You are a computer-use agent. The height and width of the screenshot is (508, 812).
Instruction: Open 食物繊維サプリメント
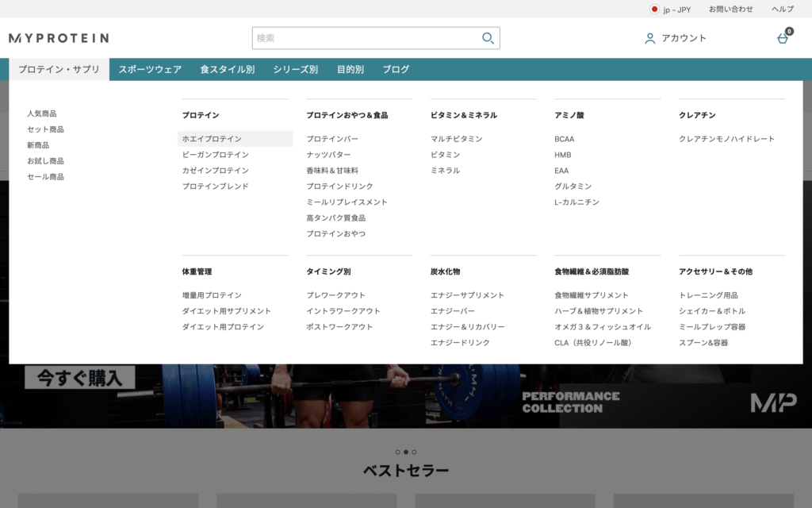(592, 295)
